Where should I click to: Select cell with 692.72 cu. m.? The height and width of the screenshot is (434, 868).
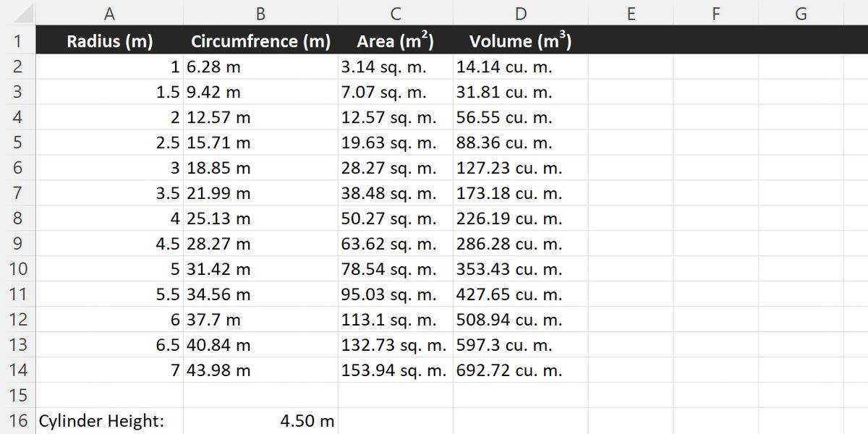coord(521,370)
